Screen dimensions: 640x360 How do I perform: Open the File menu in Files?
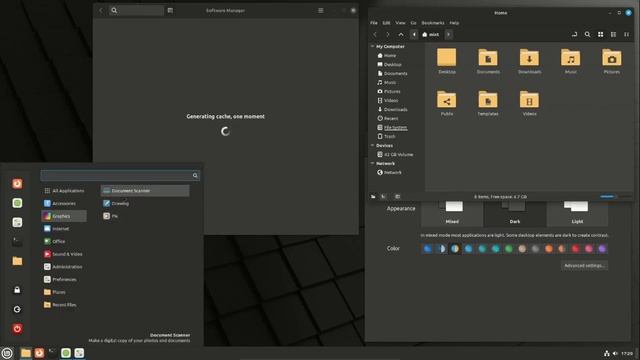[373, 23]
